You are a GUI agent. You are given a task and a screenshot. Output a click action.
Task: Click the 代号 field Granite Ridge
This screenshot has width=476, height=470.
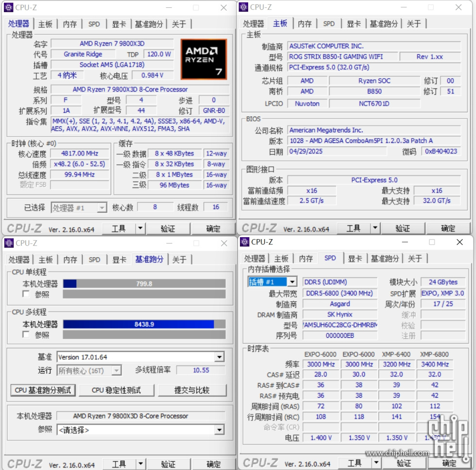click(x=83, y=54)
